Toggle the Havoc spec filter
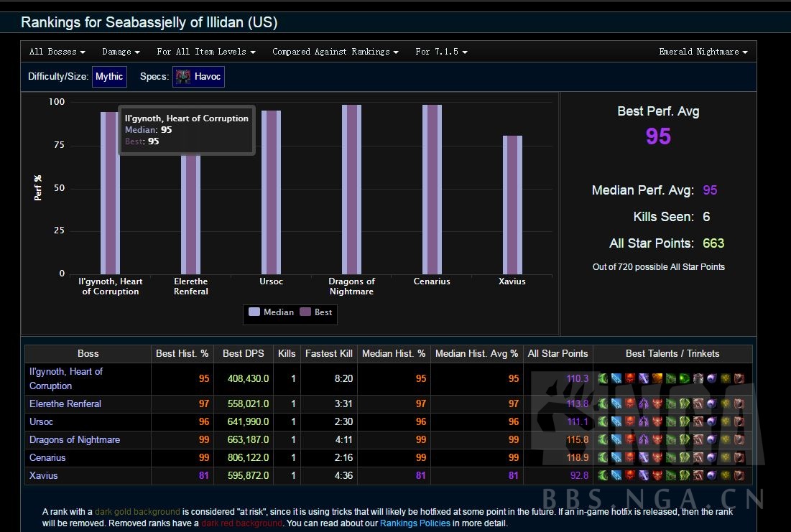791x532 pixels. coord(198,77)
